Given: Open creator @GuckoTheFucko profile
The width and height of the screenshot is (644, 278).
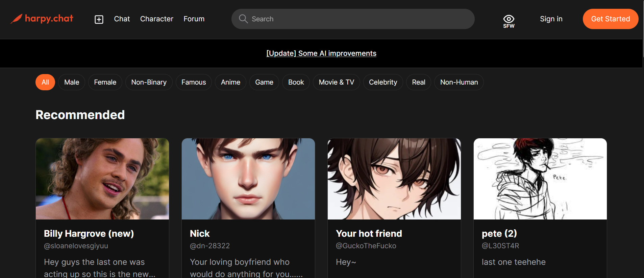Looking at the screenshot, I should [x=366, y=246].
